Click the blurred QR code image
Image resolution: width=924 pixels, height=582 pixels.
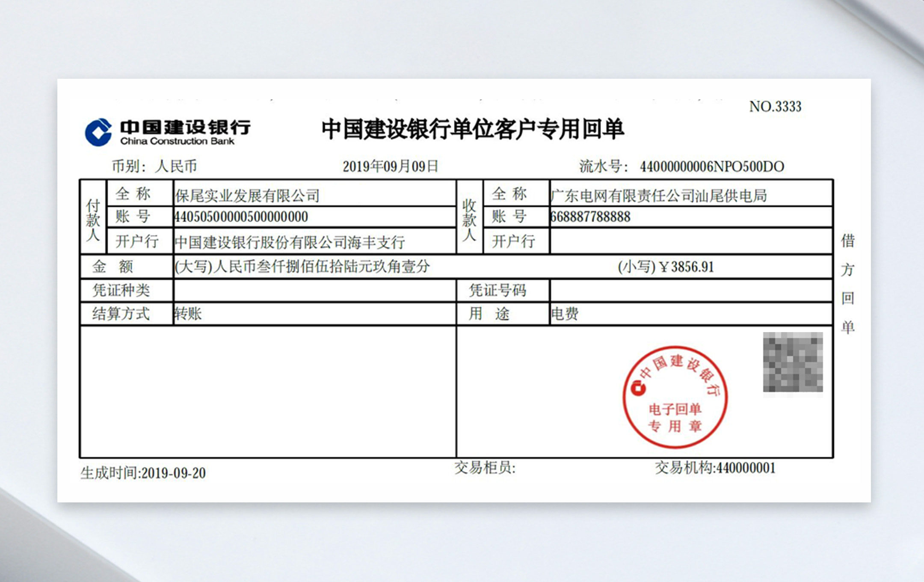[793, 362]
